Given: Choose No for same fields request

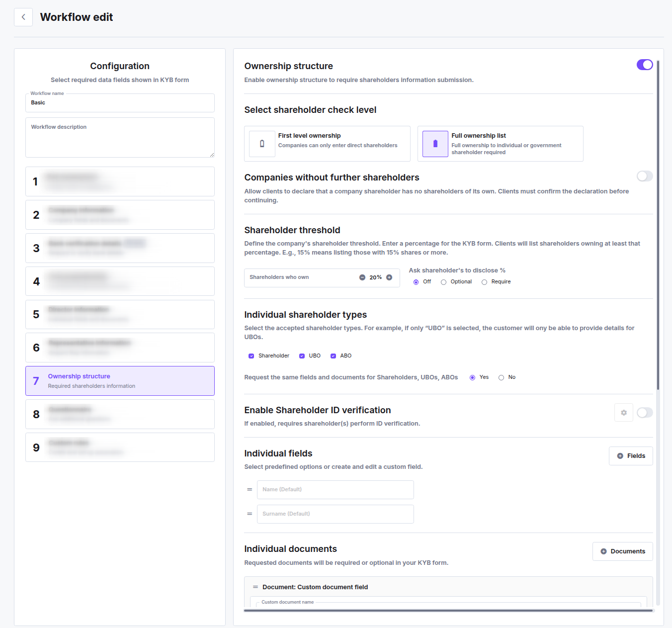Looking at the screenshot, I should click(x=501, y=377).
